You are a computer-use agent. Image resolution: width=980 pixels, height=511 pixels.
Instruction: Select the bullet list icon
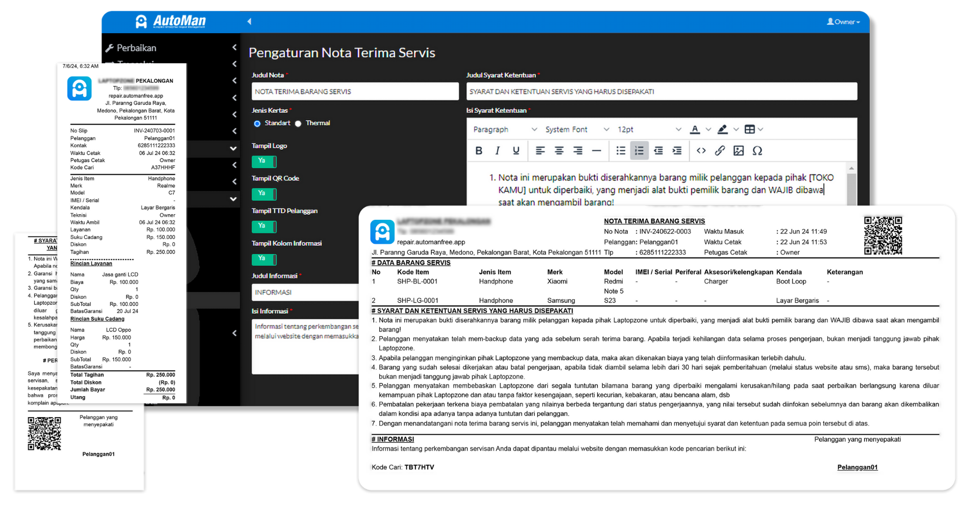pos(621,150)
